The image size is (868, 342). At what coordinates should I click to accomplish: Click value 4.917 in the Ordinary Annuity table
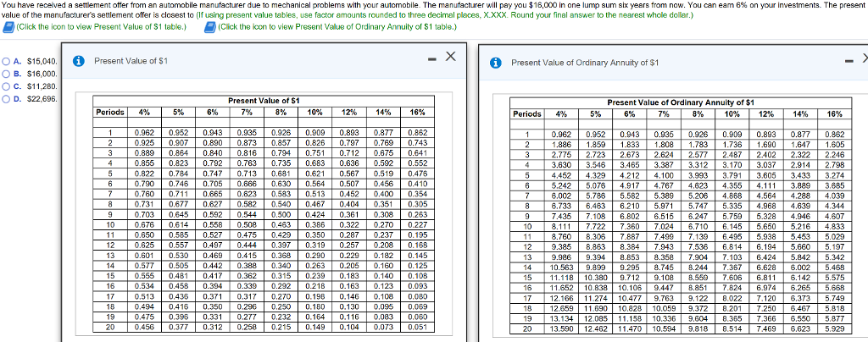[x=630, y=186]
